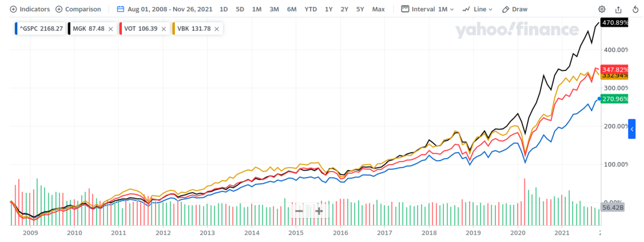The width and height of the screenshot is (644, 242).
Task: Click the reset chart arrow icon
Action: (635, 9)
